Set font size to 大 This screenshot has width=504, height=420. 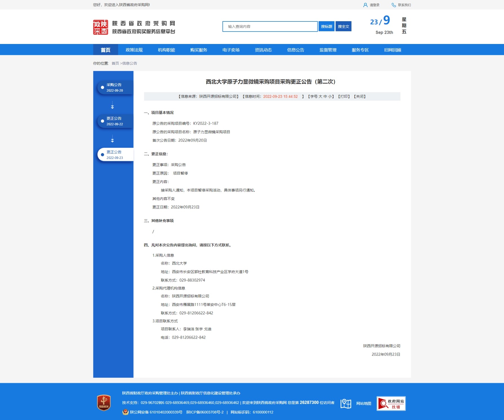pyautogui.click(x=320, y=96)
